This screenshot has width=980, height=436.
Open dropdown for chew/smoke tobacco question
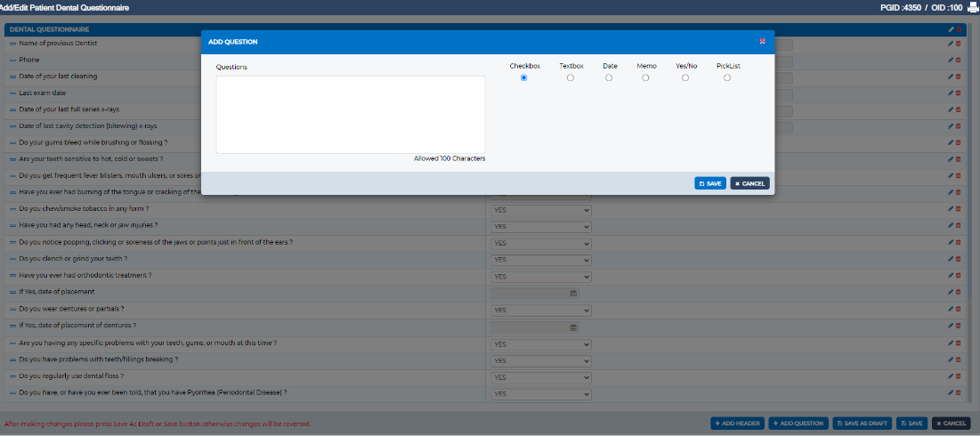point(541,210)
